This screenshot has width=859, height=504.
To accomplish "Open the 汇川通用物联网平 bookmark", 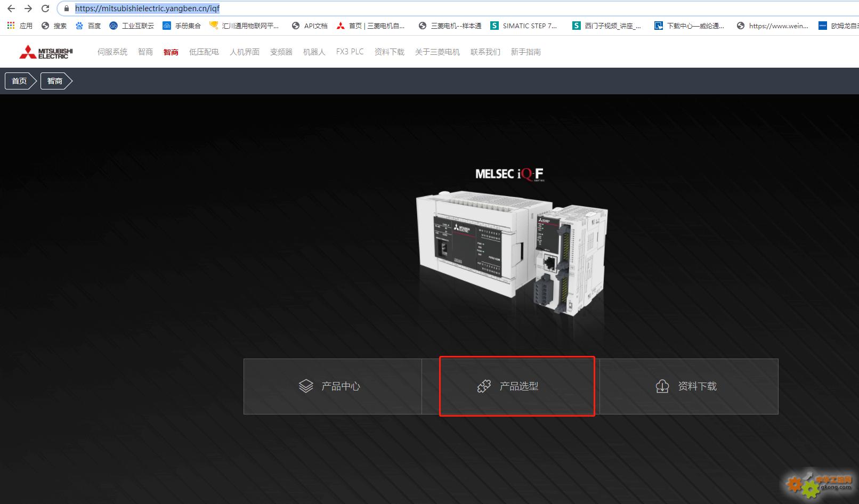I will coord(244,26).
